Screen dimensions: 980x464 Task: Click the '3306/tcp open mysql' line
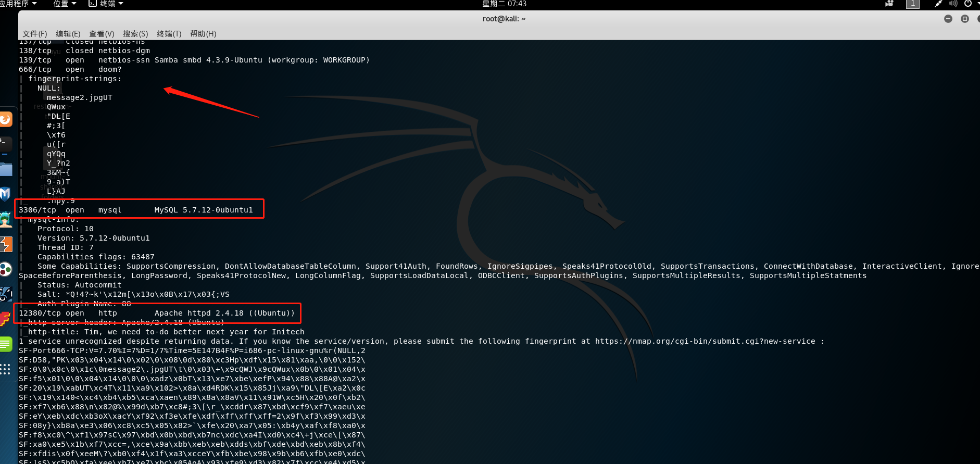[x=136, y=210]
